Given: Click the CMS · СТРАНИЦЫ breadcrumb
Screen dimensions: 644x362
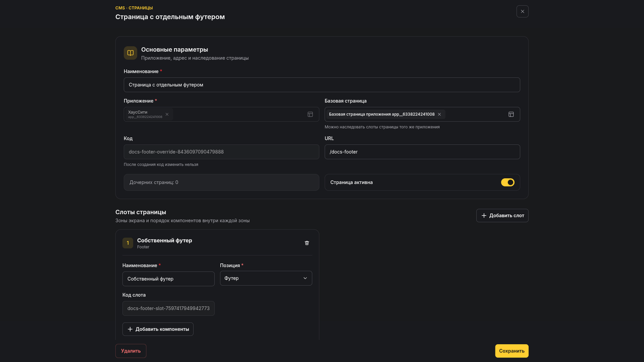Looking at the screenshot, I should pyautogui.click(x=134, y=8).
